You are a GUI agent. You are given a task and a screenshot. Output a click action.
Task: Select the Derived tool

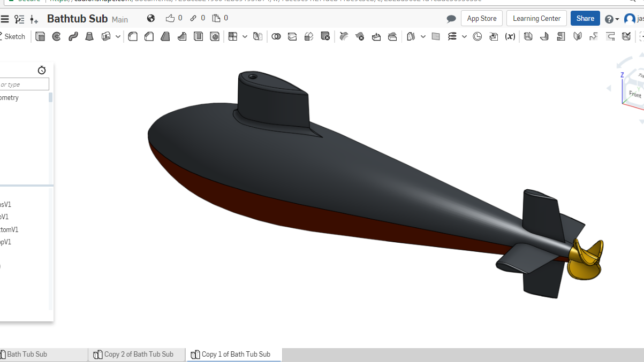pos(494,37)
